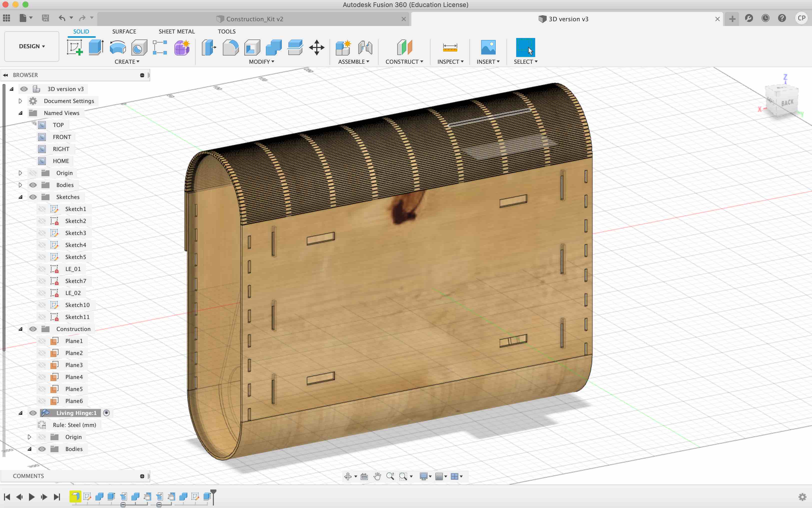Viewport: 812px width, 508px height.
Task: Open the MODIFY dropdown menu
Action: pos(262,62)
